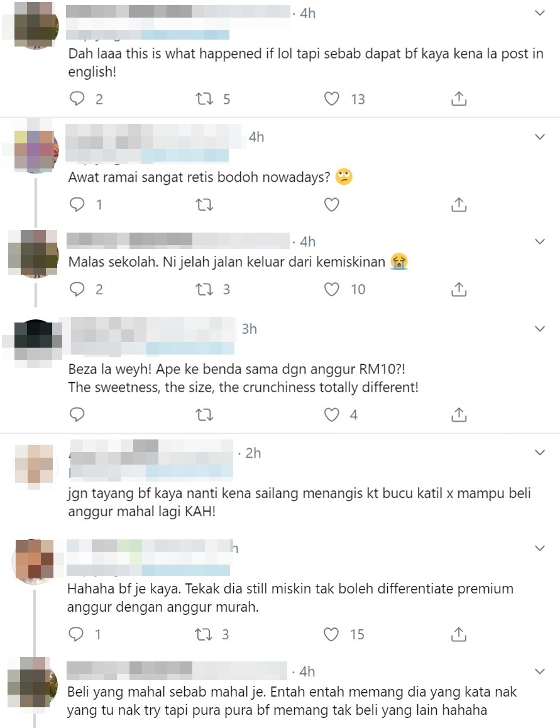Viewport: 560px width, 728px height.
Task: Open the options chevron on the 'Awat ramai' tweet
Action: click(x=539, y=136)
